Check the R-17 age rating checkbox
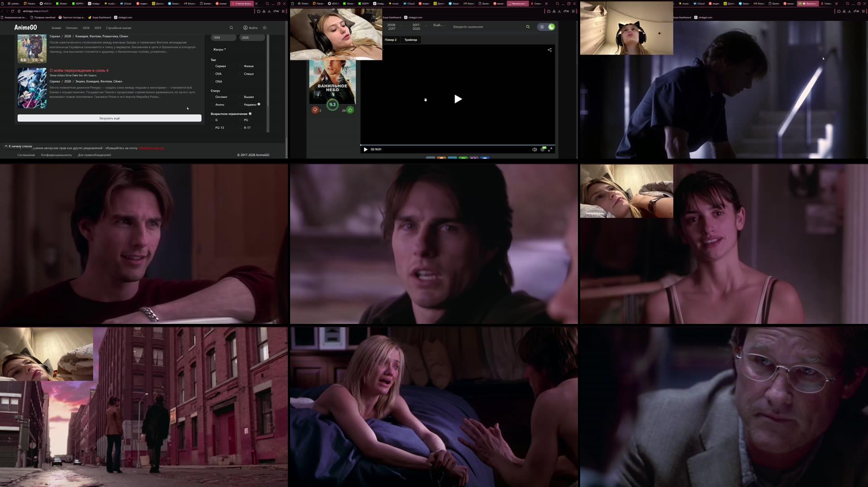Screen dimensions: 868x487 coord(241,128)
